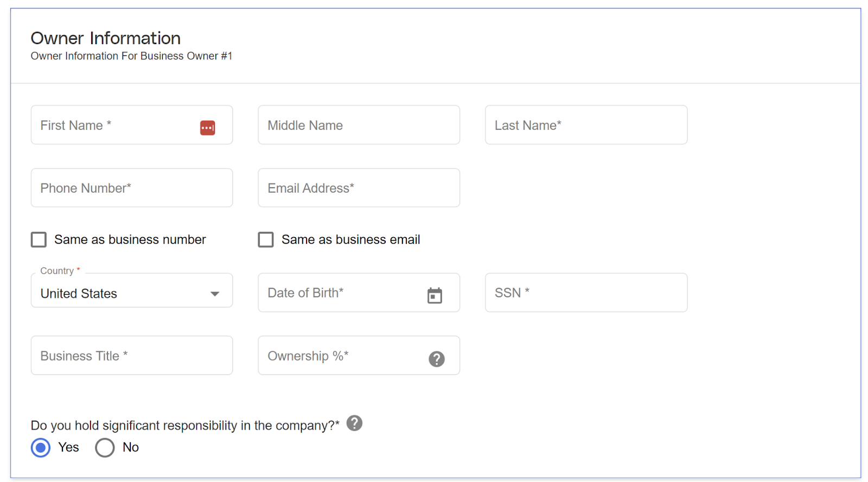Click into the Middle Name field

(x=359, y=125)
